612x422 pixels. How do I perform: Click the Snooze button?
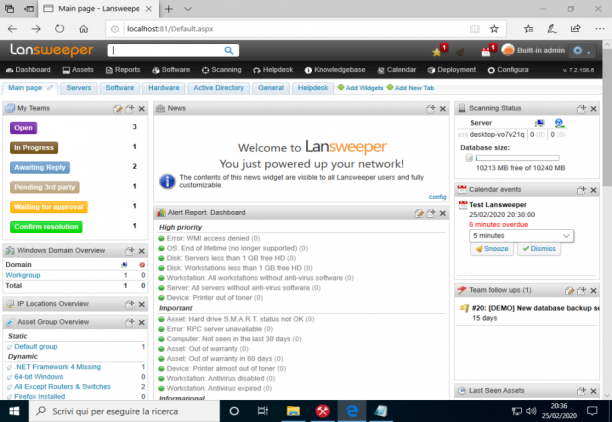(492, 249)
